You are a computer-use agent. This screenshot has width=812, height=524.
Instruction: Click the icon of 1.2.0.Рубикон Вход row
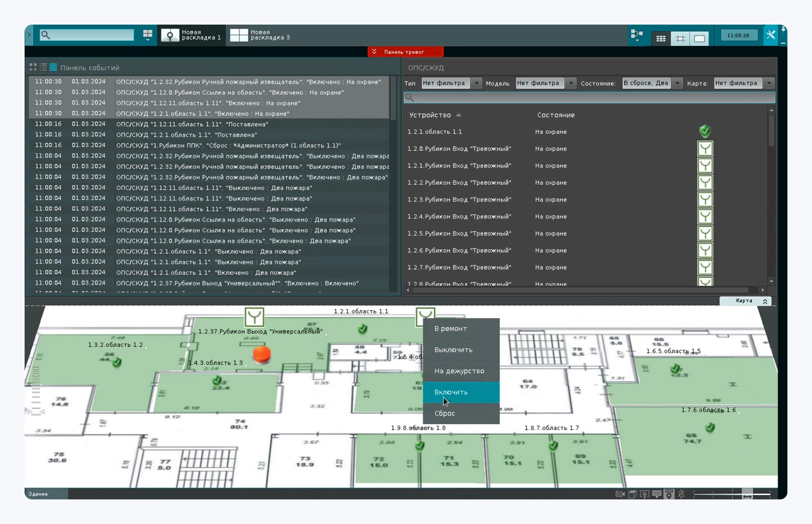tap(705, 148)
